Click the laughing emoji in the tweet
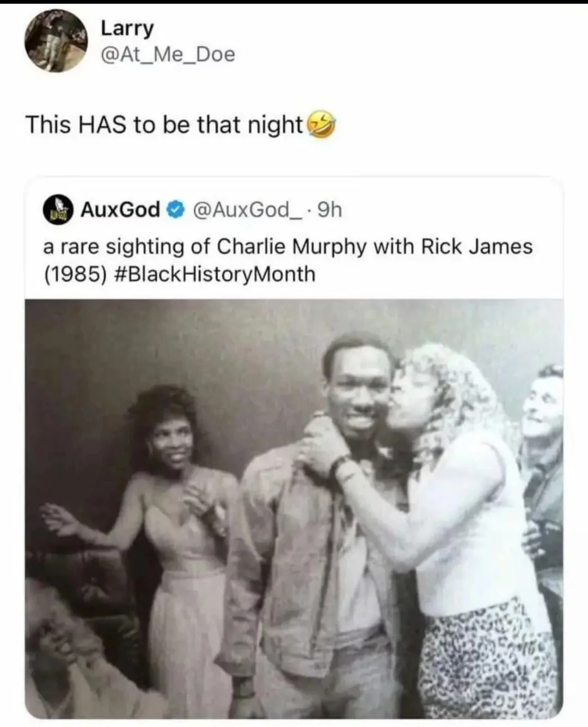This screenshot has width=588, height=727. 321,126
